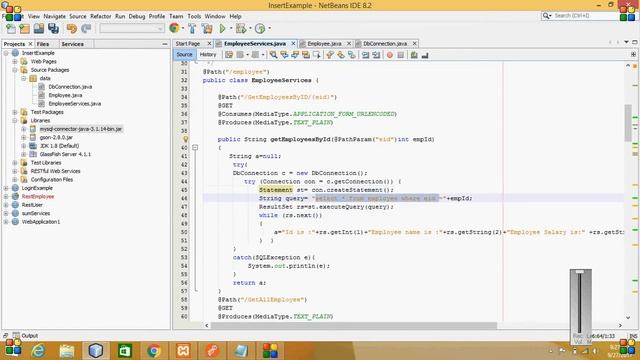Viewport: 640px width, 360px height.
Task: Open the Employee.java editor tab
Action: (x=324, y=43)
